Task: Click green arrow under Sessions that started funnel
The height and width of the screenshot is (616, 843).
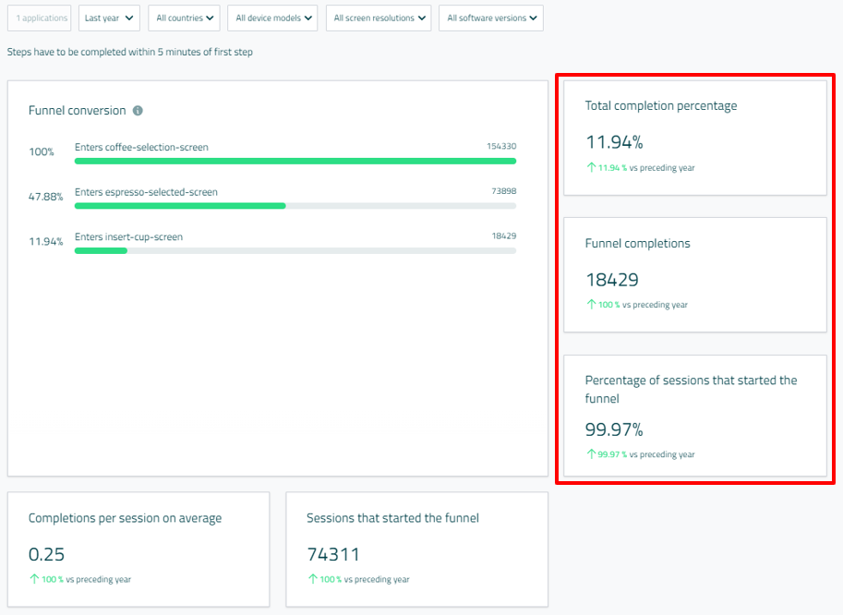Action: 312,580
